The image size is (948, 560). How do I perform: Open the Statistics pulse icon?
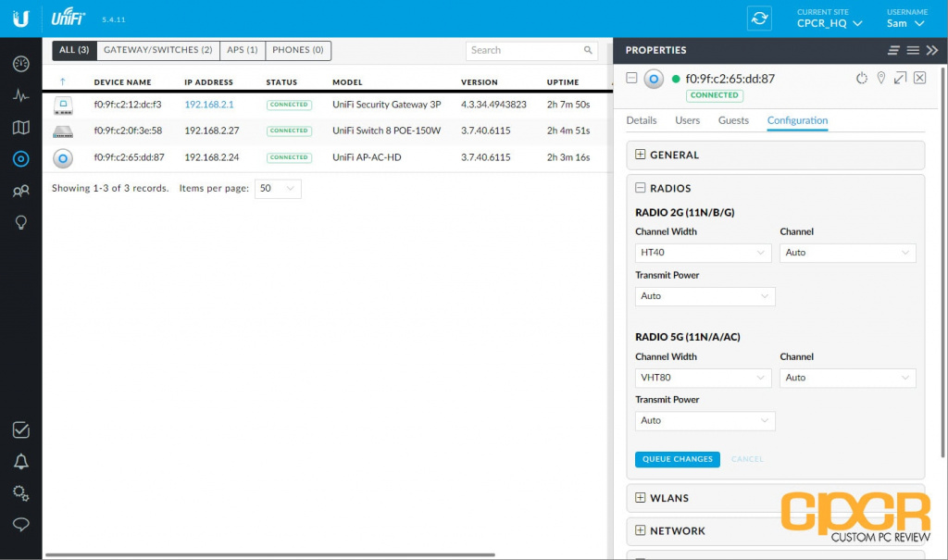coord(20,95)
